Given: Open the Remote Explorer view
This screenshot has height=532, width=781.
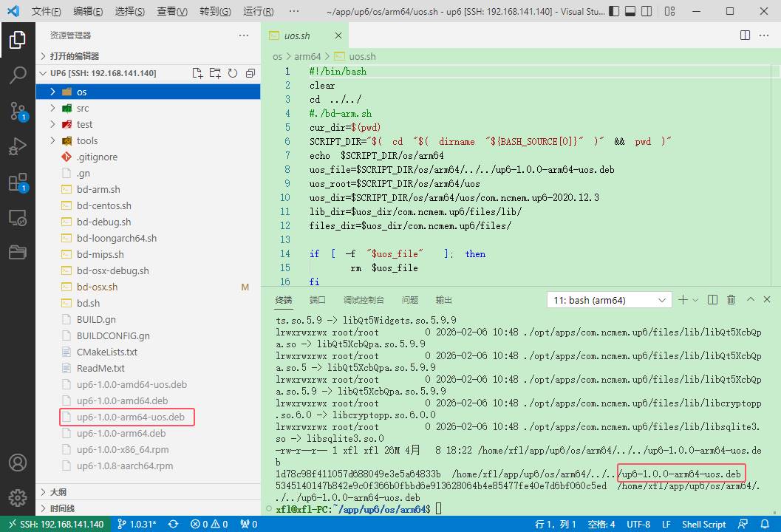Looking at the screenshot, I should click(x=18, y=217).
